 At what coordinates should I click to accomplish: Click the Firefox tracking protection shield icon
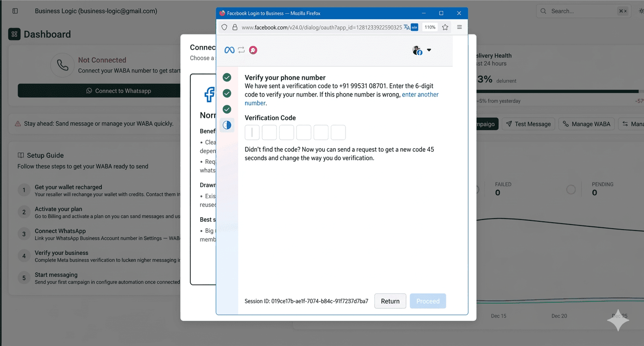(x=224, y=27)
